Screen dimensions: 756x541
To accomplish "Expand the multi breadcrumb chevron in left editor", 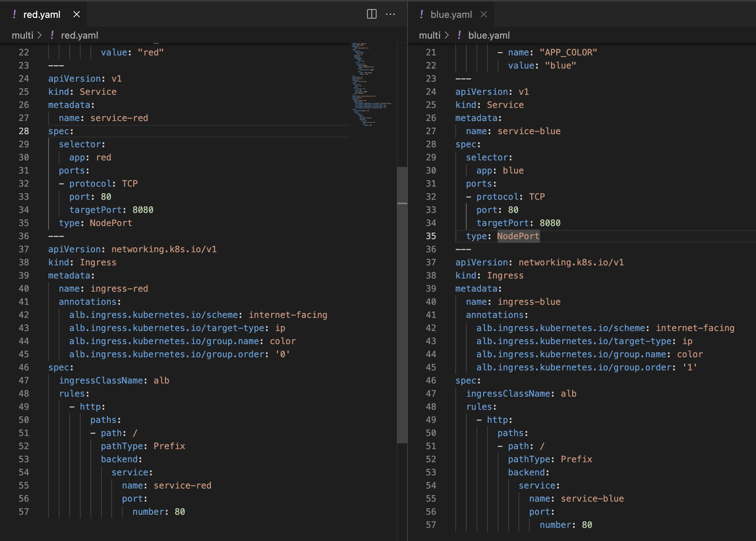I will click(40, 35).
